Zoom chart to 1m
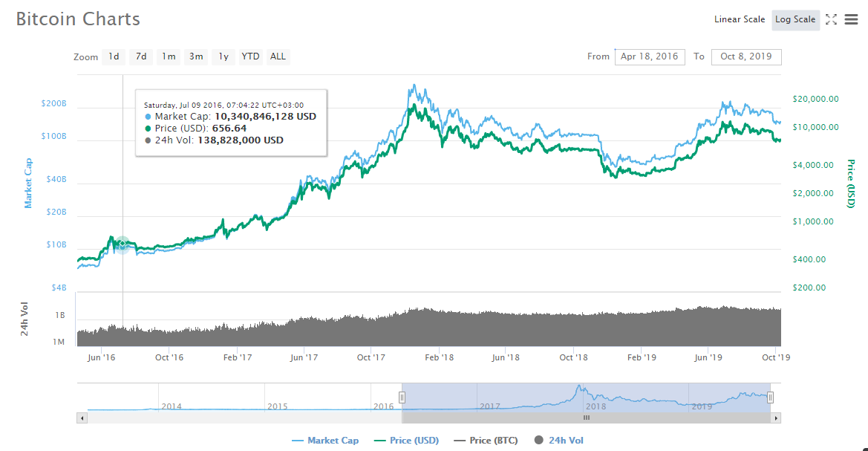This screenshot has height=451, width=868. [x=169, y=56]
